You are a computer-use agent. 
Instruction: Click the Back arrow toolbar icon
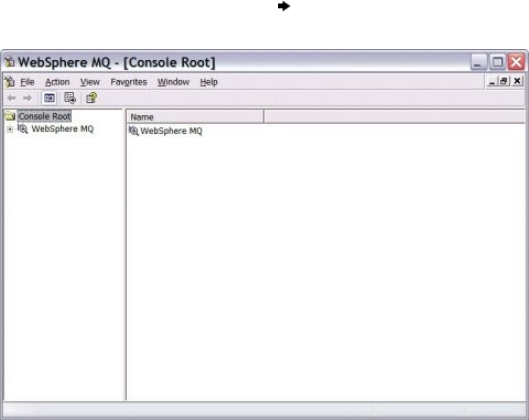pyautogui.click(x=11, y=98)
